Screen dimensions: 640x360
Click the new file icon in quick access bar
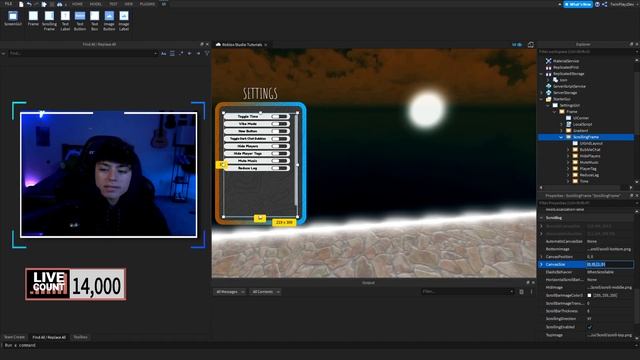point(21,4)
